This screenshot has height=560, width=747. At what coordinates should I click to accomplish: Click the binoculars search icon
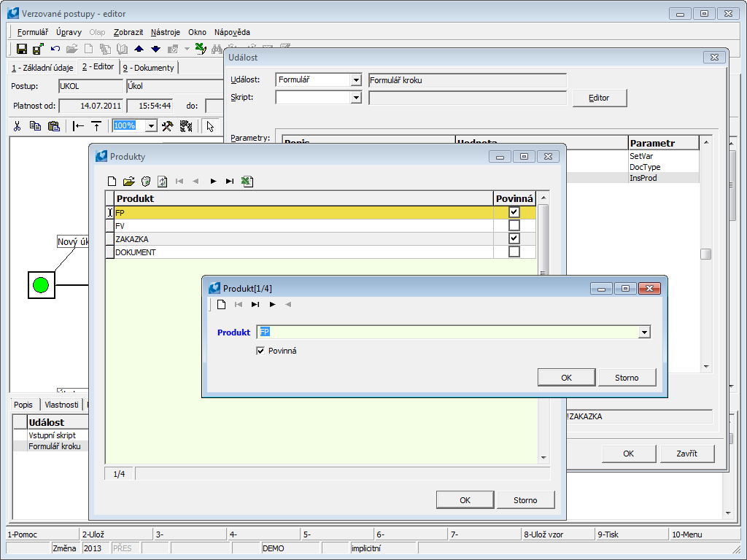tap(217, 49)
